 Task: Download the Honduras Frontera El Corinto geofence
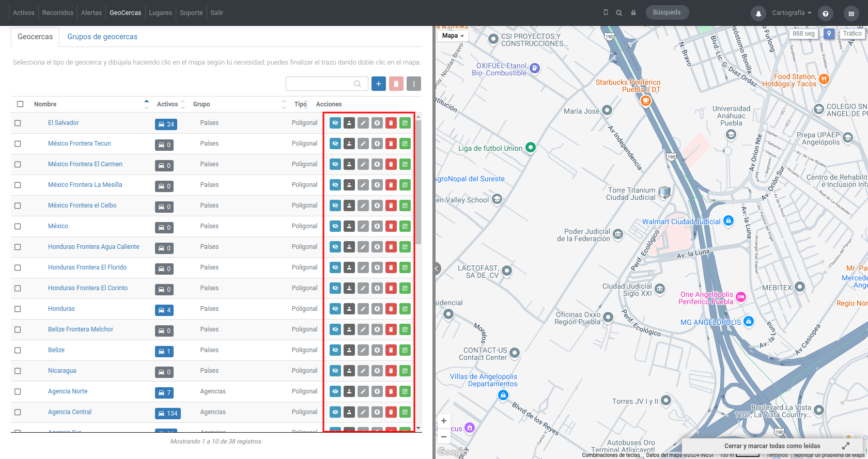tap(377, 288)
